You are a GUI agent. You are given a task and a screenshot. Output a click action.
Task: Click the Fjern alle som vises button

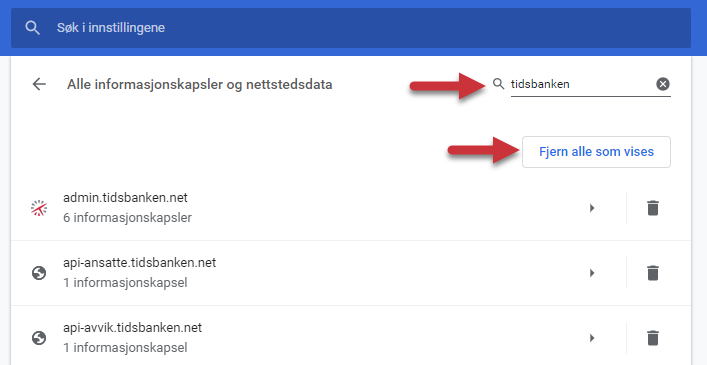596,152
